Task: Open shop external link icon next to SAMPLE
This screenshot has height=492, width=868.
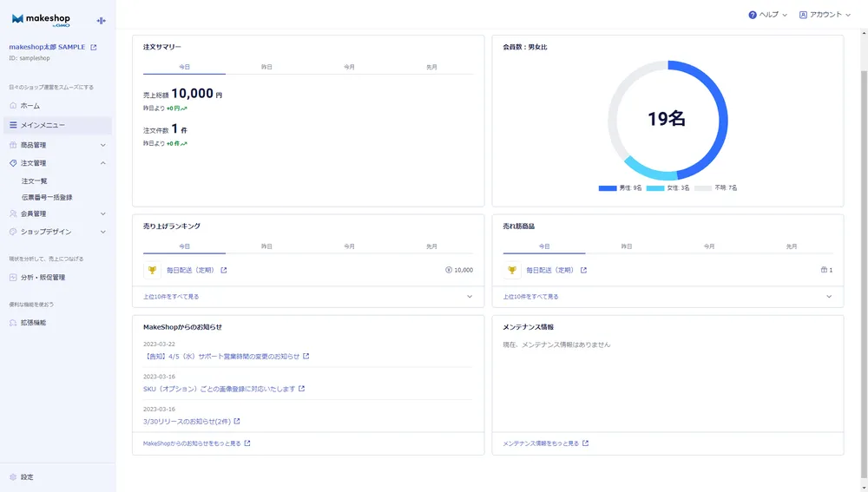Action: pyautogui.click(x=94, y=47)
